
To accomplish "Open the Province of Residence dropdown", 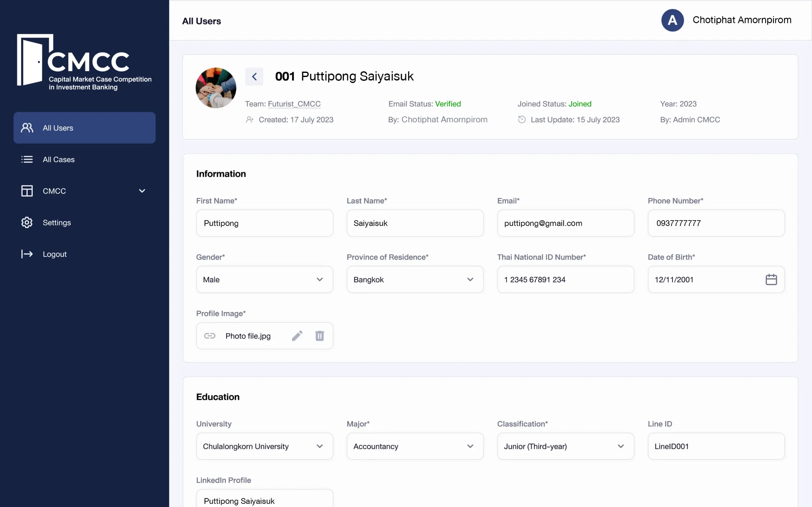I will point(415,279).
